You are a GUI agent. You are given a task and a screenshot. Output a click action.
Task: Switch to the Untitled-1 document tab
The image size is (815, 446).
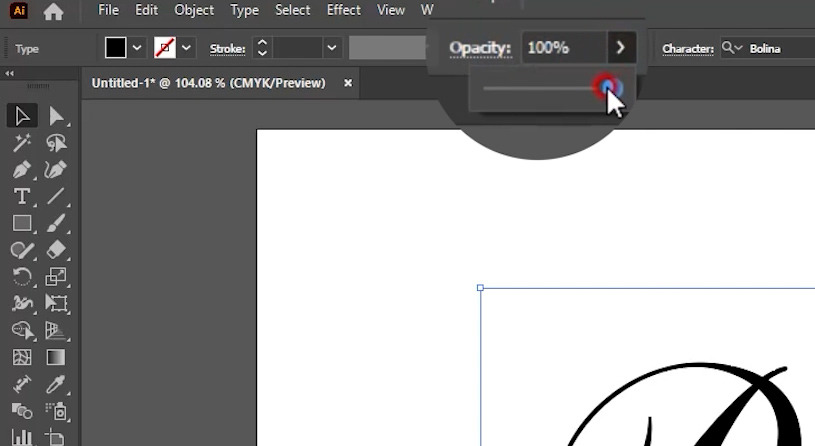pos(208,83)
